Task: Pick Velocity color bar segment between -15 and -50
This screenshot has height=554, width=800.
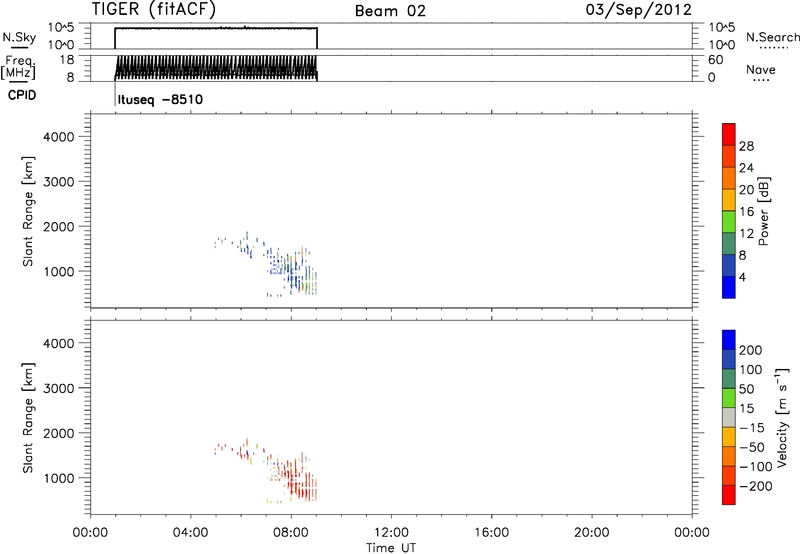Action: [x=729, y=437]
